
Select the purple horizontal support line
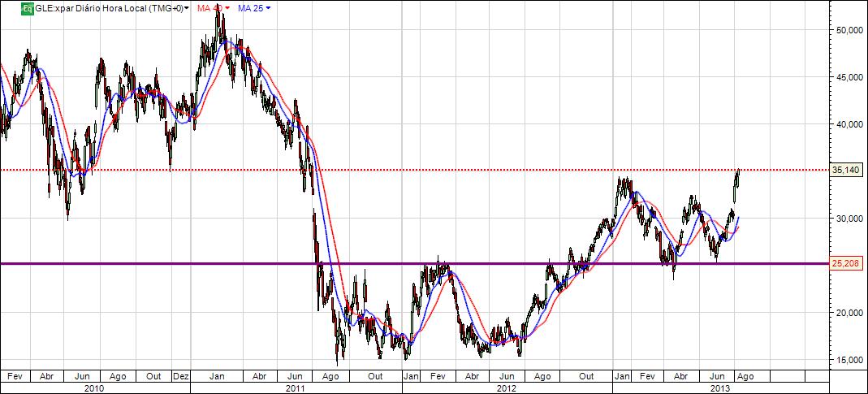[x=414, y=264]
